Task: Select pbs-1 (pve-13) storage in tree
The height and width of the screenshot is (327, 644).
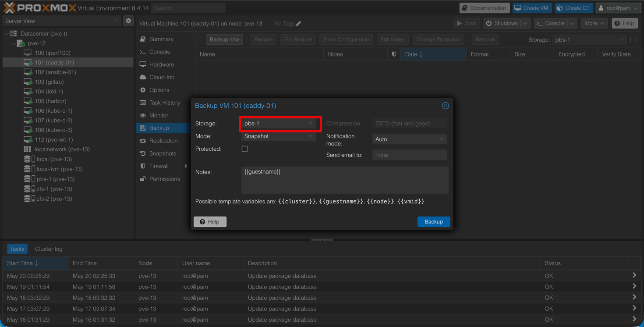Action: pyautogui.click(x=56, y=179)
